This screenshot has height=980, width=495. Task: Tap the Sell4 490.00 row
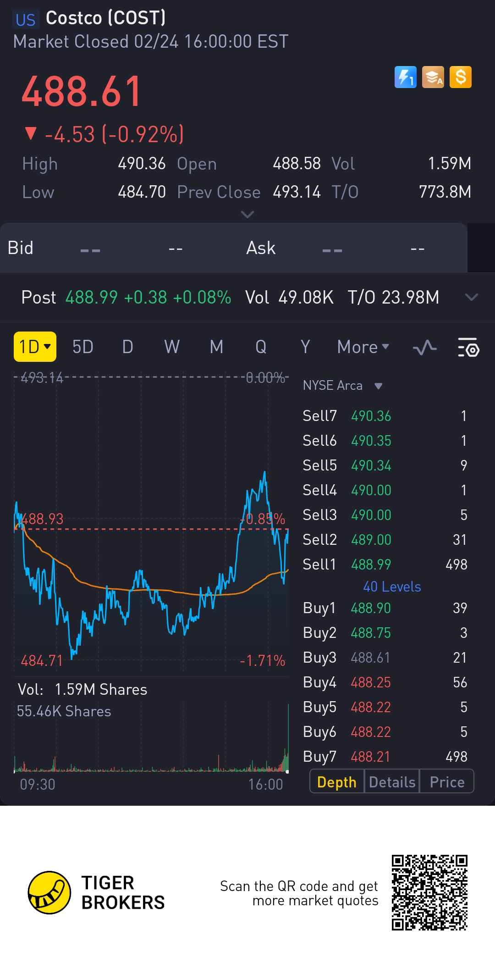tap(385, 490)
